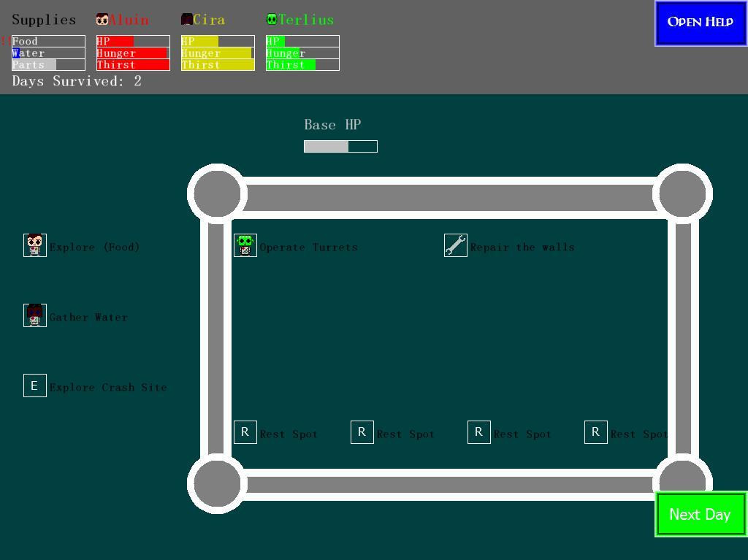Click Aluin's red Hunger bar
This screenshot has width=748, height=560.
(133, 53)
